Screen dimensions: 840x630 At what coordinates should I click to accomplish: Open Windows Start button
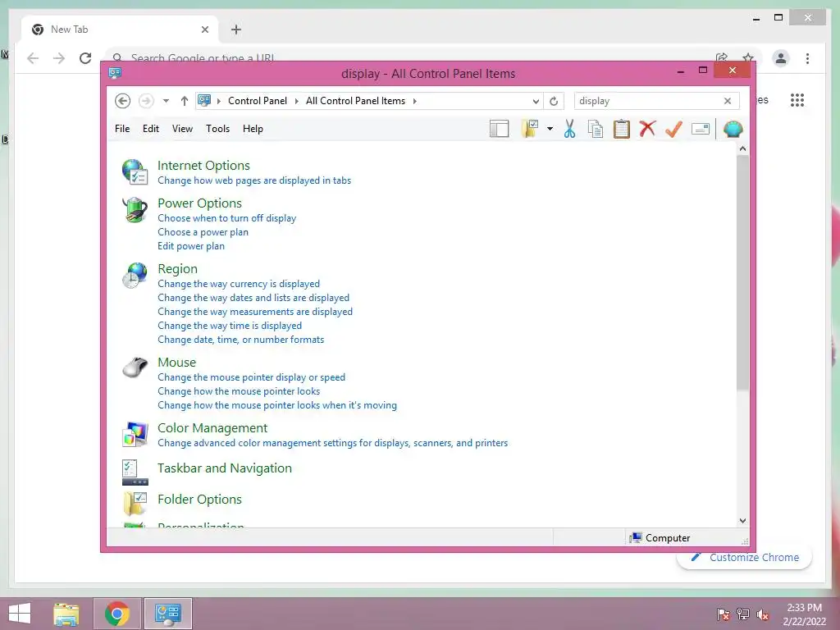[x=20, y=614]
